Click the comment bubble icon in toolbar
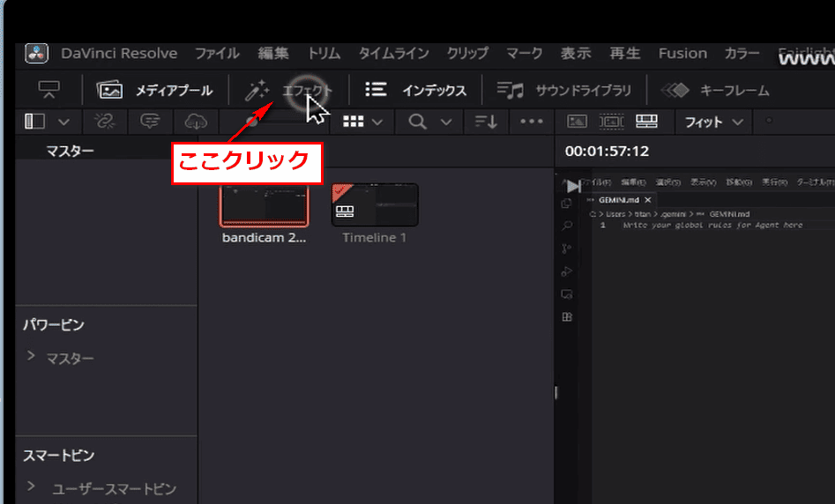The width and height of the screenshot is (835, 504). (x=150, y=122)
